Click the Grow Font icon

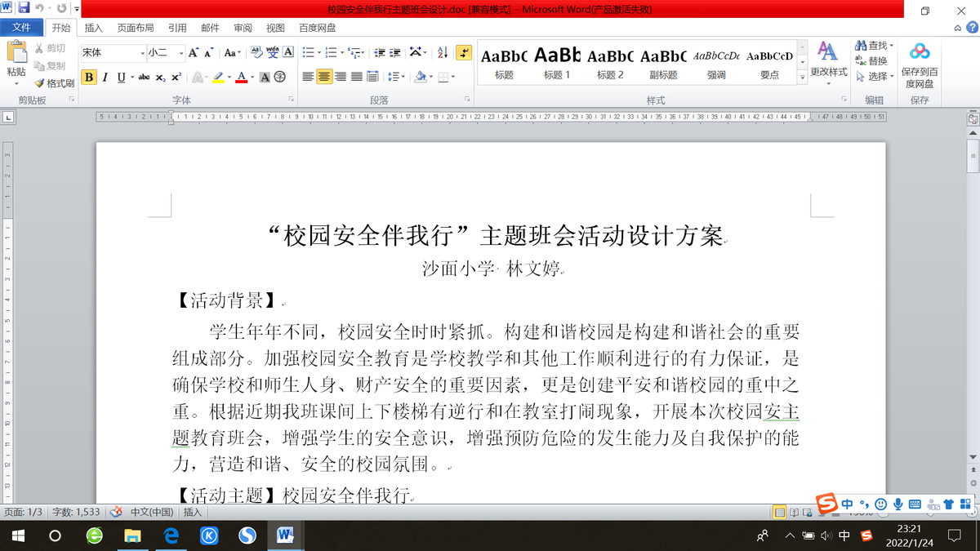click(194, 52)
